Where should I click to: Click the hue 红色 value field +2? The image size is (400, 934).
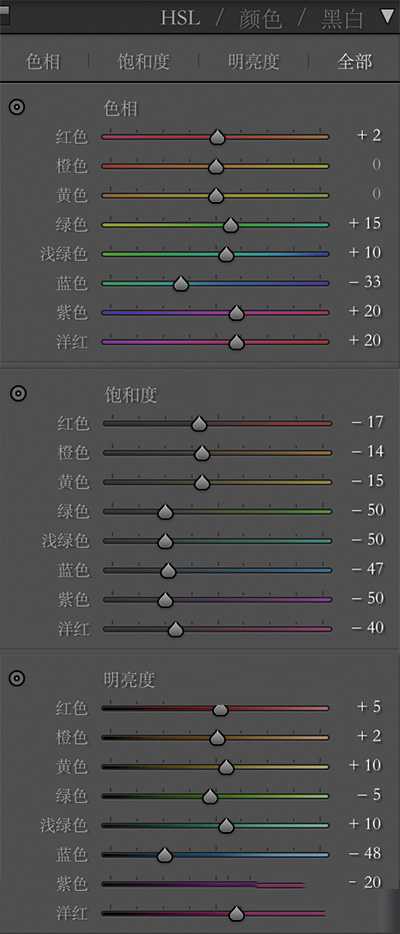pos(369,135)
